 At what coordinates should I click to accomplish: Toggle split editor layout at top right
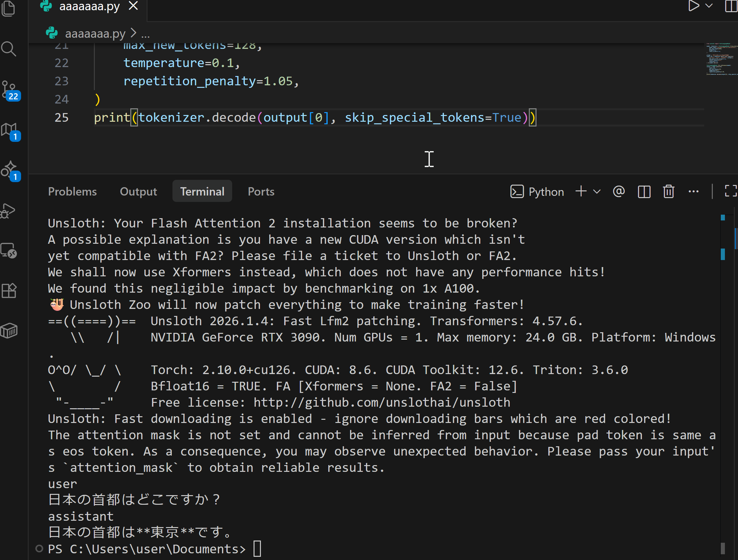pyautogui.click(x=731, y=6)
